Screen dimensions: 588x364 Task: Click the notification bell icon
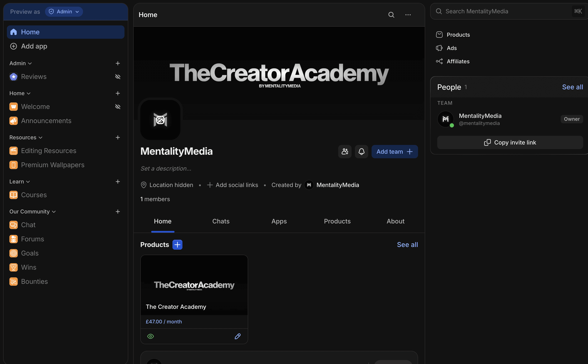(361, 151)
